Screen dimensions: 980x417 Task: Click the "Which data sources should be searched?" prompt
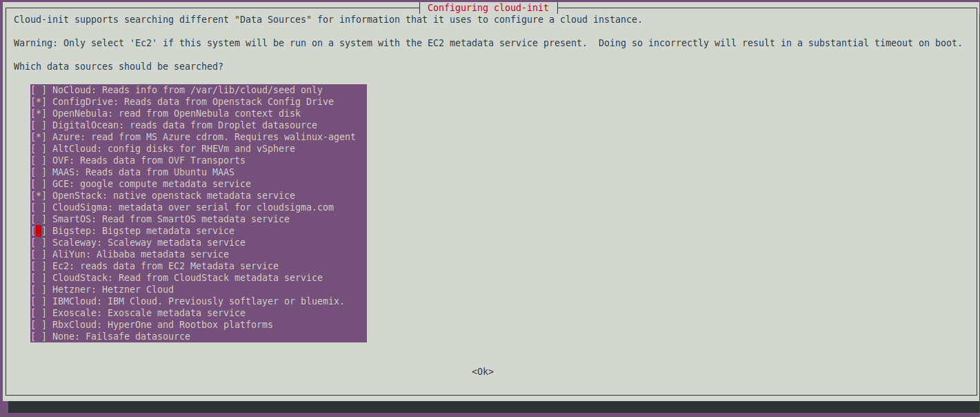click(x=119, y=66)
